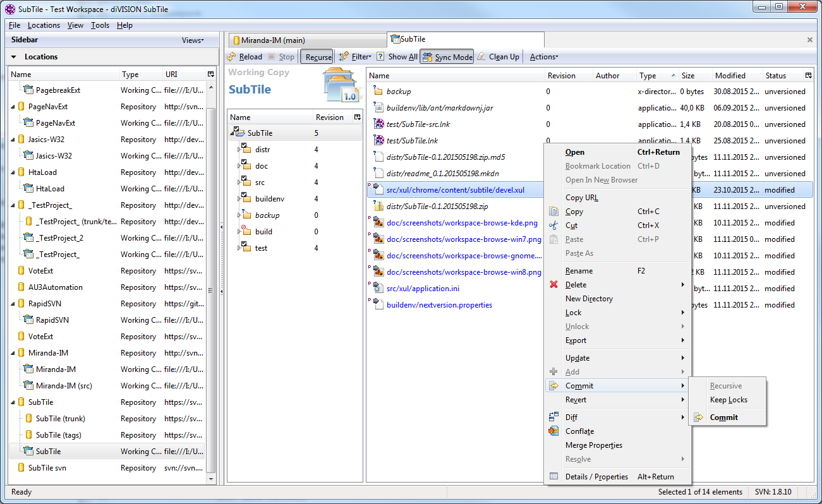The image size is (822, 504).
Task: Click the Conflate entry with its icon
Action: tap(579, 431)
